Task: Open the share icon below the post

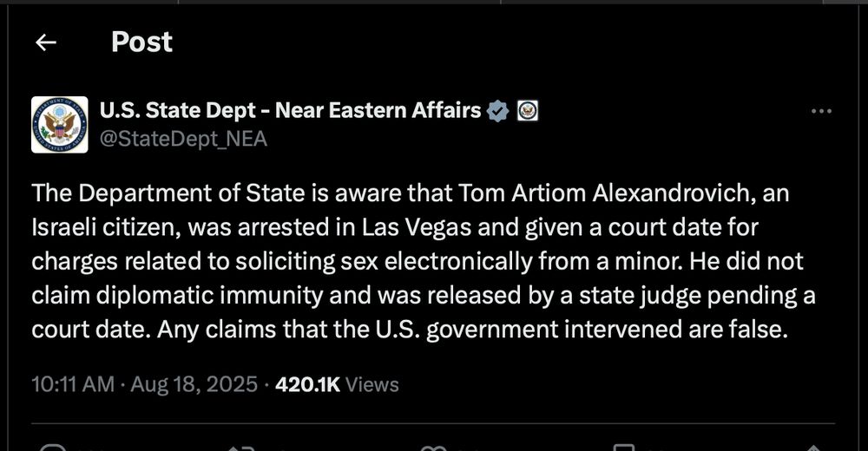Action: pyautogui.click(x=812, y=448)
